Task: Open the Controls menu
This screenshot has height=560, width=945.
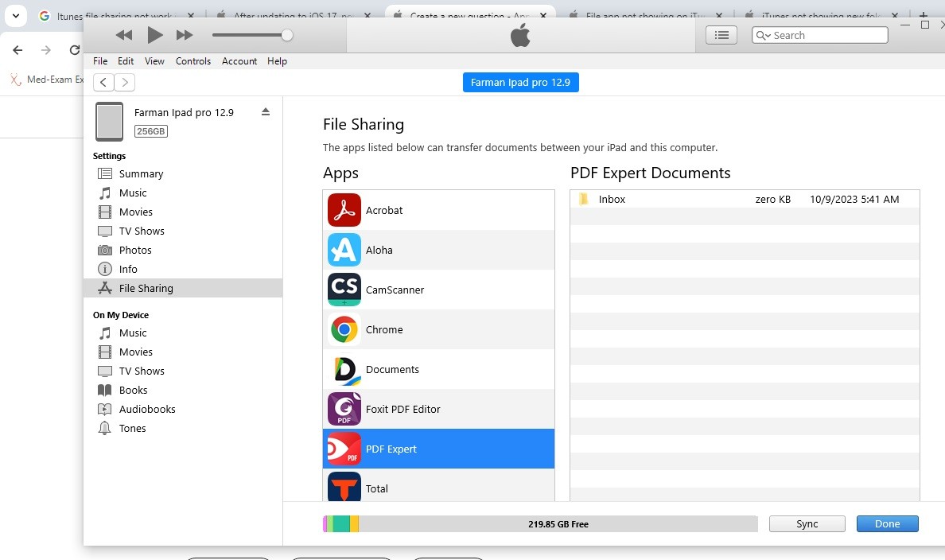Action: (193, 60)
